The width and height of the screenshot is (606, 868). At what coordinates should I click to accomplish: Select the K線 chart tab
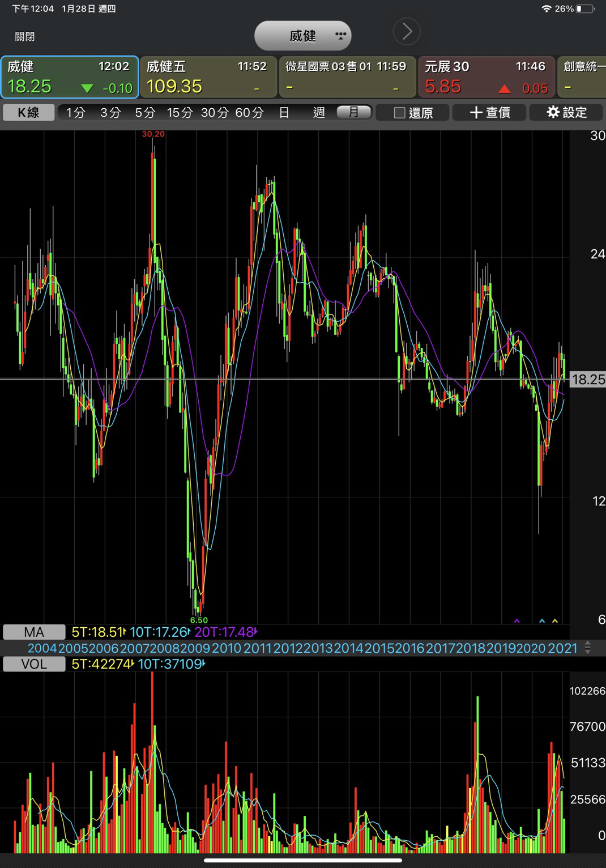tap(29, 112)
